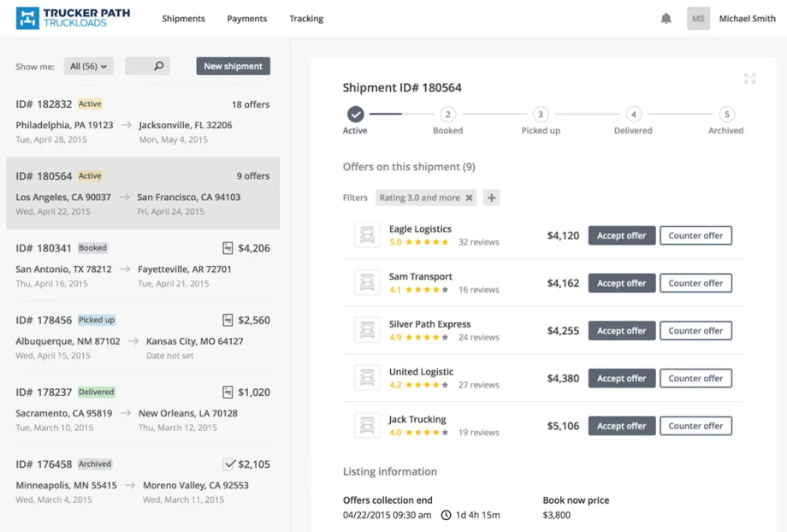Viewport: 787px width, 532px height.
Task: Click United Logistic truck icon
Action: [x=367, y=378]
